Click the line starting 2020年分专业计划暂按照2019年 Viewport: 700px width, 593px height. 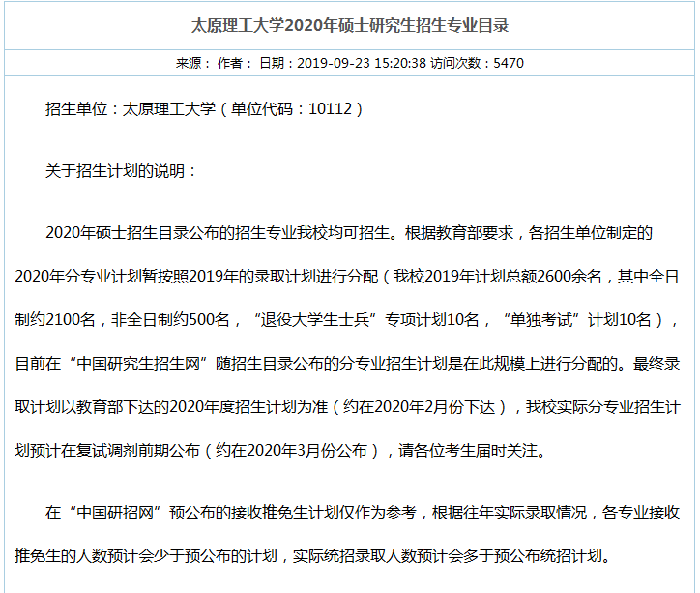[347, 277]
